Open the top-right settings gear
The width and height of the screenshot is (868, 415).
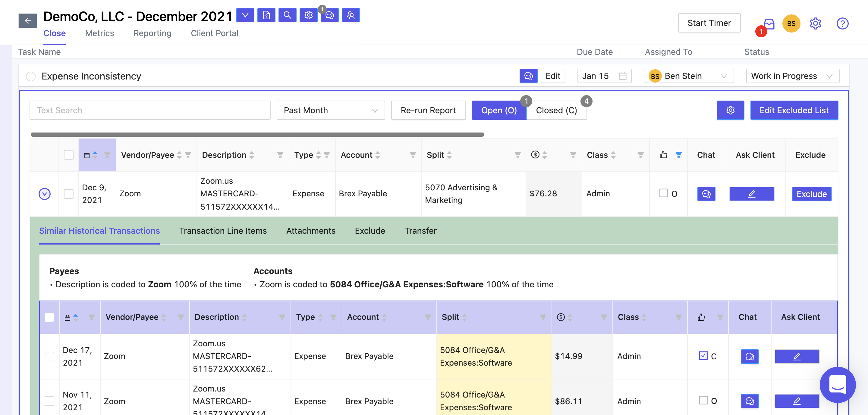click(x=816, y=23)
